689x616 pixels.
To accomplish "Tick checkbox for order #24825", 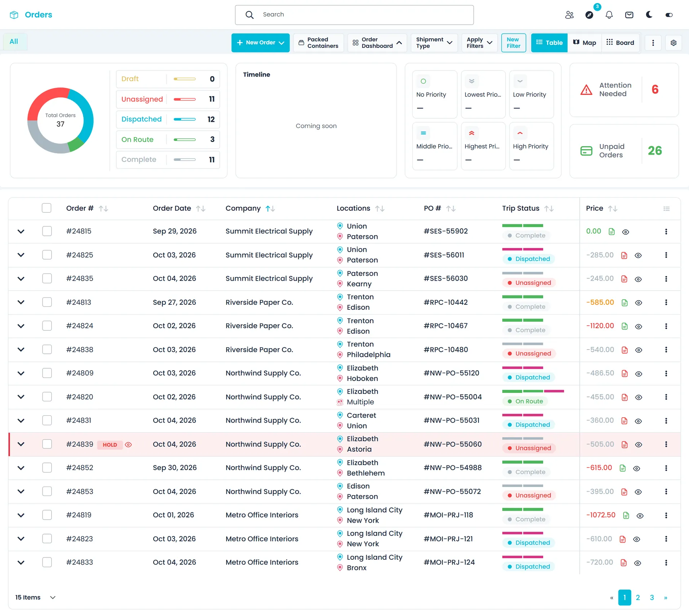I will pyautogui.click(x=47, y=255).
